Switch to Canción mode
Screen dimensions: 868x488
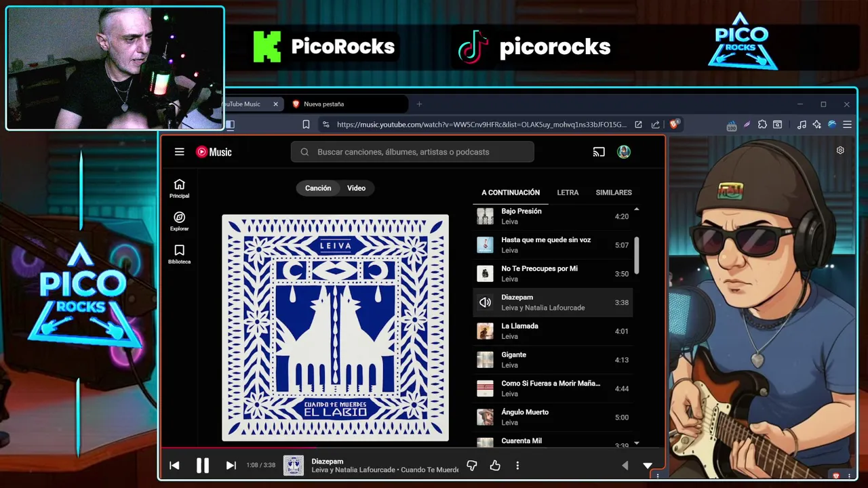pos(317,188)
